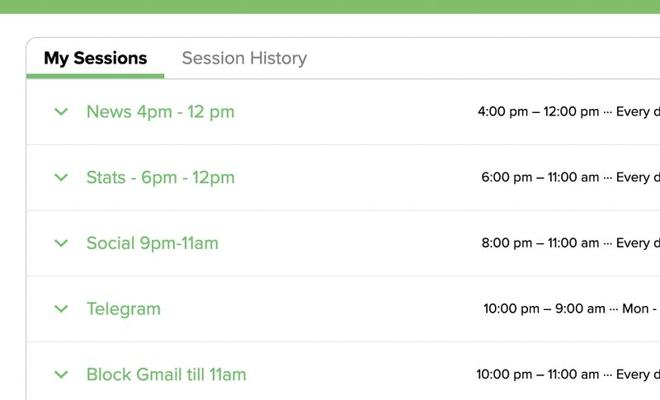Click the Stats session's recurrence text
660x400 pixels.
638,178
